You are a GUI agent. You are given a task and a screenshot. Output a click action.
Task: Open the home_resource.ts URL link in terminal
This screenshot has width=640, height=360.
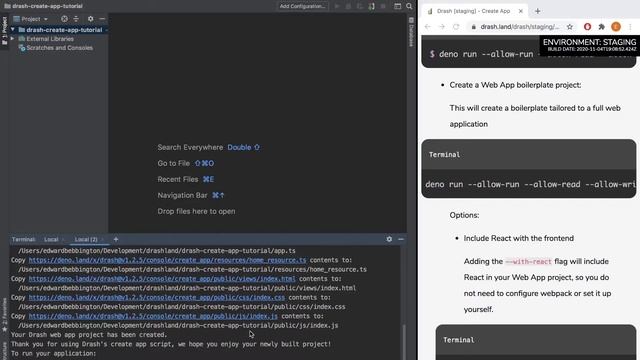(x=167, y=260)
